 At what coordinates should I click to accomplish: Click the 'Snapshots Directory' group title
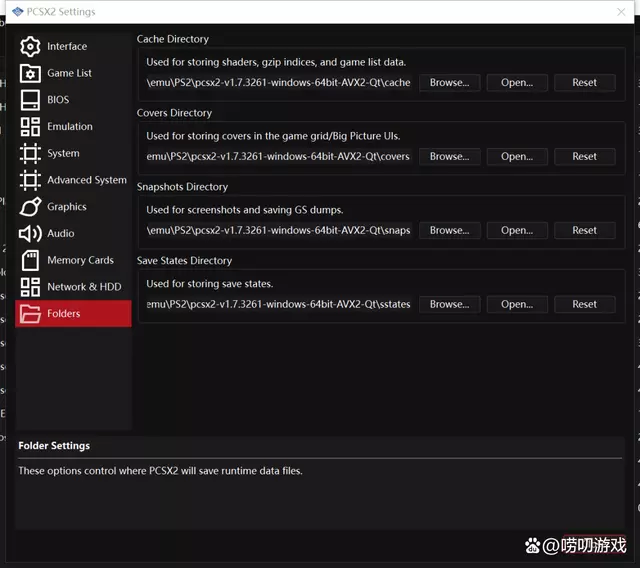tap(182, 187)
